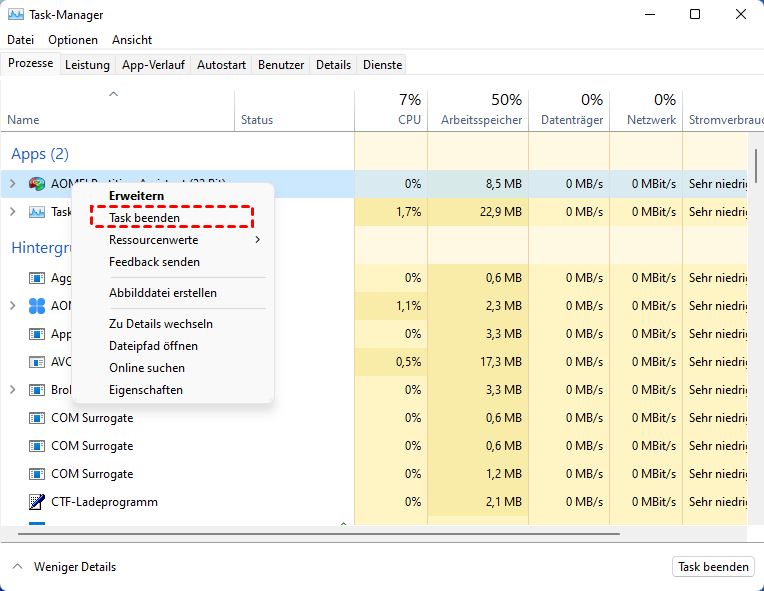Click the icon of the COM Surrogate row using 1,2 MB
The height and width of the screenshot is (591, 764).
click(x=37, y=474)
